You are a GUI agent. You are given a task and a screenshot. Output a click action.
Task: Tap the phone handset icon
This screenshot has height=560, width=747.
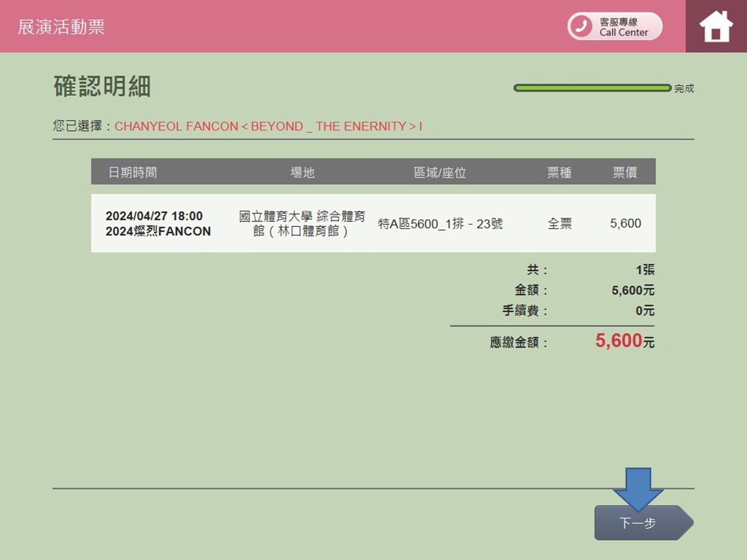pos(581,26)
